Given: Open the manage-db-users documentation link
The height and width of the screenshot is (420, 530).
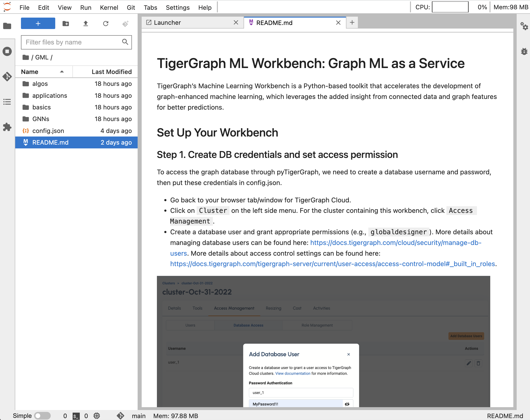Looking at the screenshot, I should point(395,243).
